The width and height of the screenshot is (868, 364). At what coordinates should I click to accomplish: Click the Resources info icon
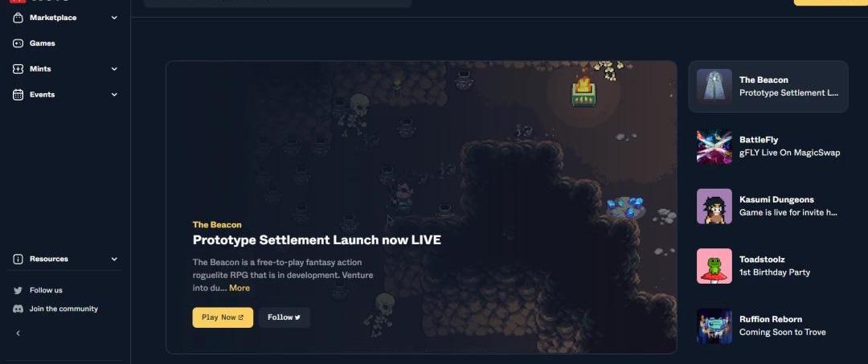[x=18, y=259]
